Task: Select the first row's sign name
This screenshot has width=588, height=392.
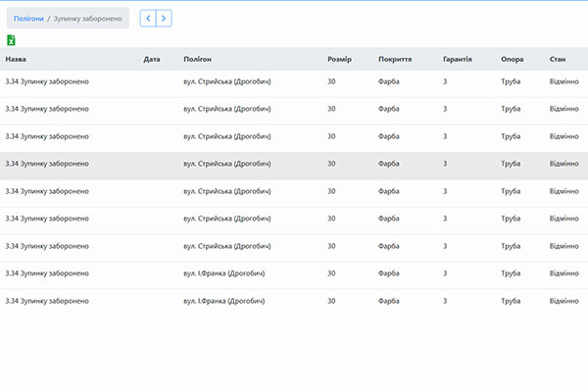Action: pos(47,81)
